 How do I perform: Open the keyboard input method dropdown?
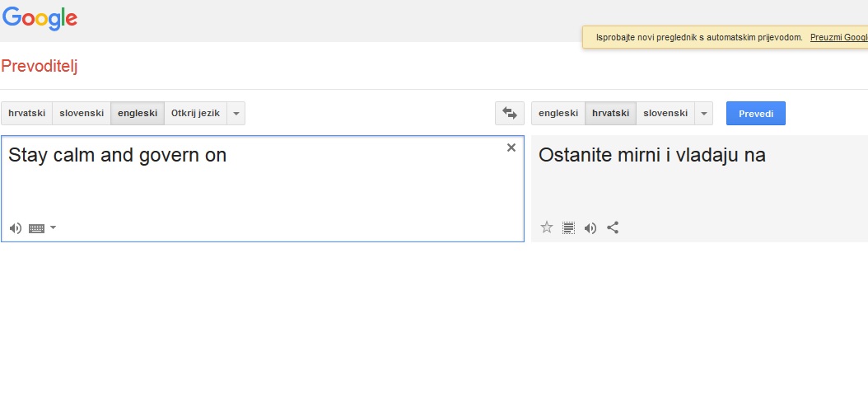(54, 227)
